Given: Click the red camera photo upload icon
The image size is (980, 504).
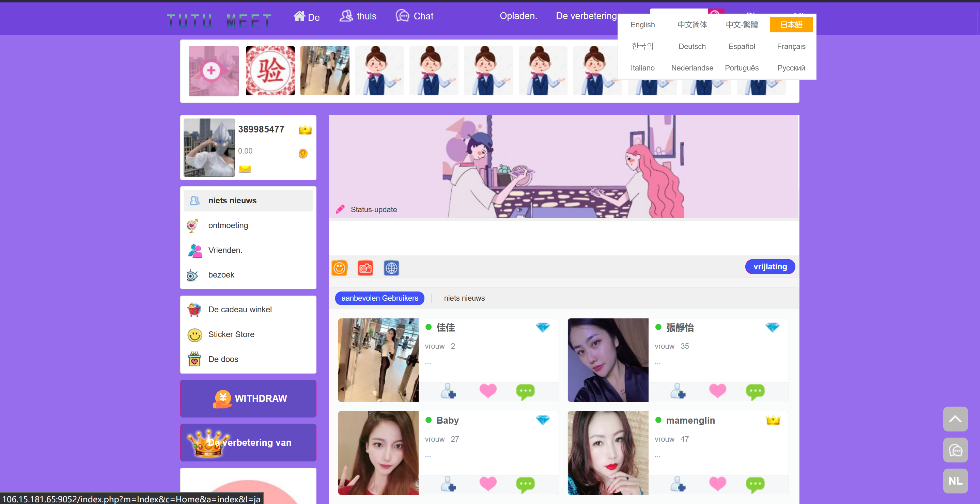Looking at the screenshot, I should tap(365, 268).
